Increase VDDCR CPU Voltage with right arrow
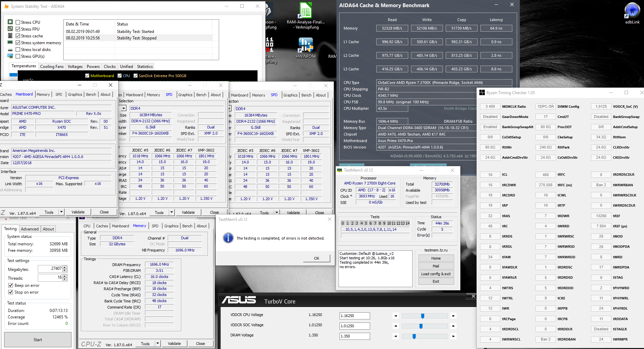Viewport: 644px width, 349px height. point(453,316)
